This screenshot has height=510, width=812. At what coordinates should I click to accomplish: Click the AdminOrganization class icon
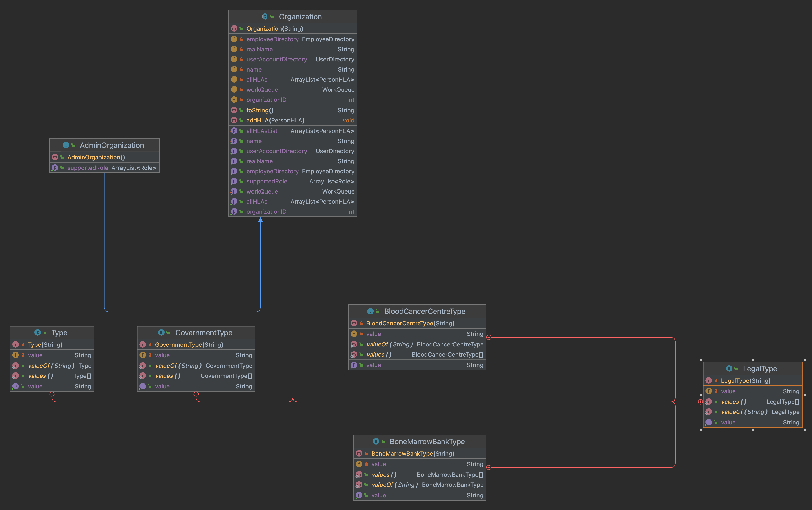point(66,145)
